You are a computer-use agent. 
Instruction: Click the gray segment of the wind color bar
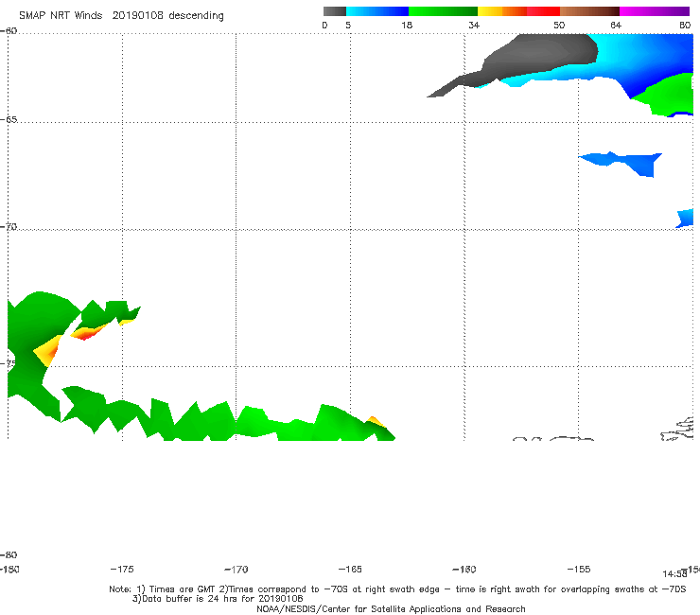tap(334, 11)
